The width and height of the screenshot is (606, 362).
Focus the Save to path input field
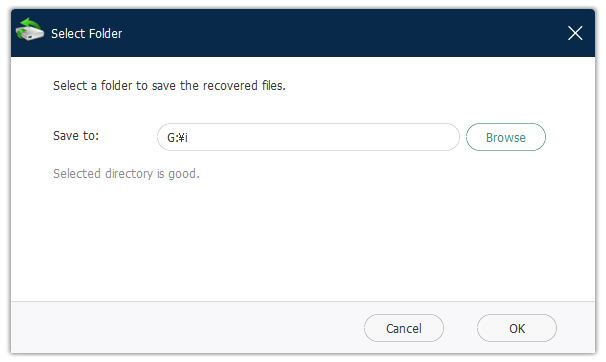(x=308, y=137)
